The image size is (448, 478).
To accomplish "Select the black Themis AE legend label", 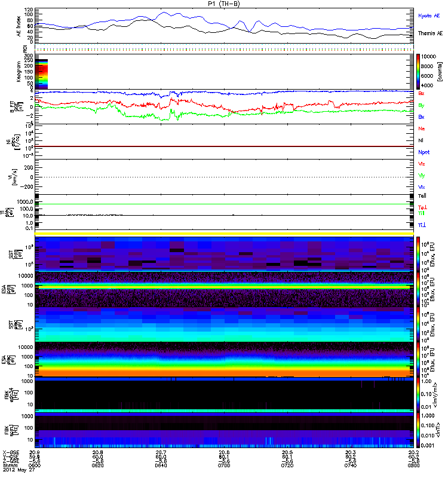I will [430, 33].
